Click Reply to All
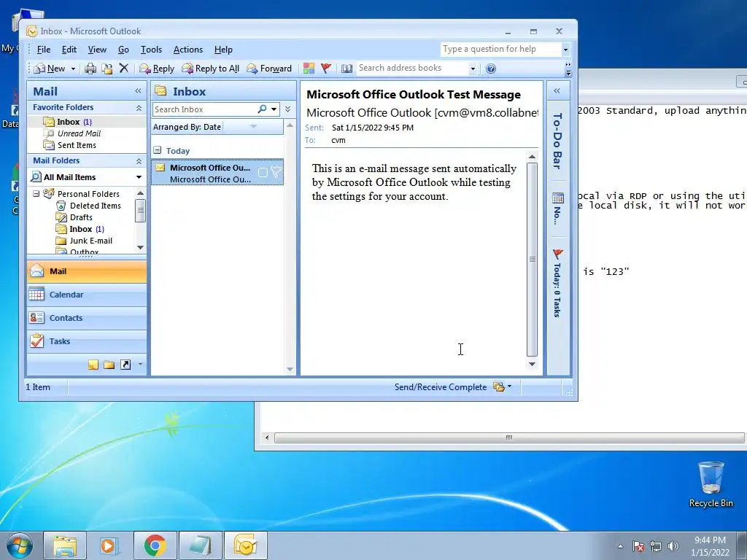This screenshot has width=747, height=560. (x=210, y=69)
